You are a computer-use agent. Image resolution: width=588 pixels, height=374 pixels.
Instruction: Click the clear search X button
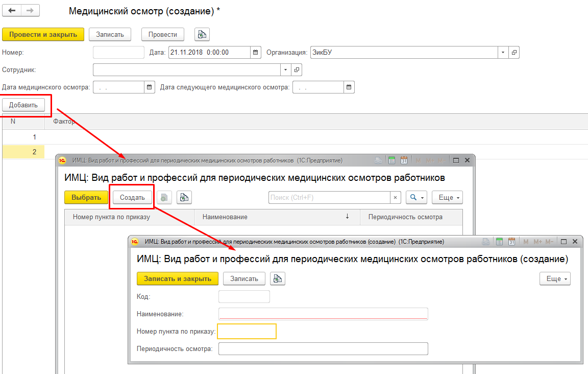point(396,198)
